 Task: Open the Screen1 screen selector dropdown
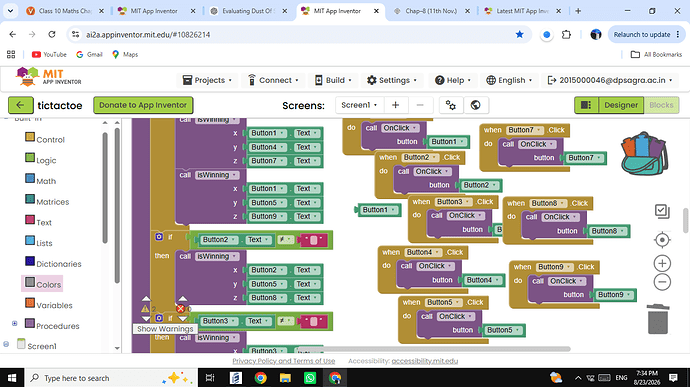[359, 105]
